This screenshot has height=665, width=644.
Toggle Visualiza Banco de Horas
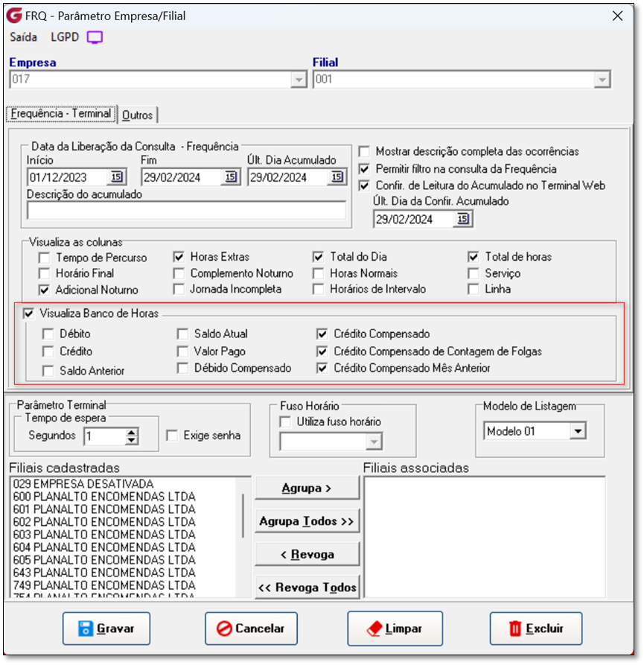pyautogui.click(x=28, y=314)
